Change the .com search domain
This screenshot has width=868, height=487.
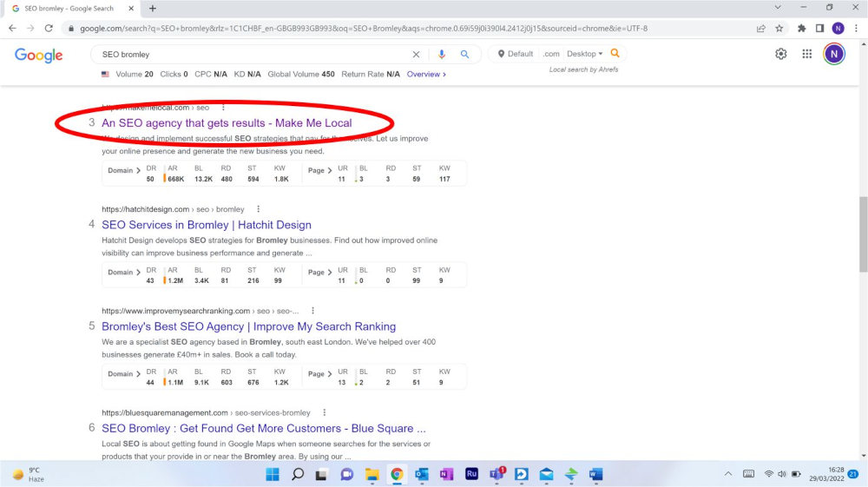click(x=551, y=54)
